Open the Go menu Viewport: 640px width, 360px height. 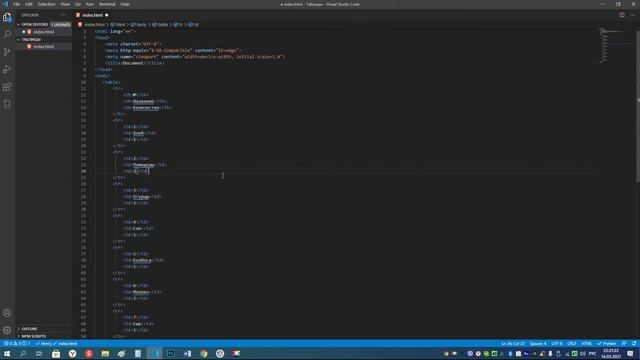tap(78, 4)
